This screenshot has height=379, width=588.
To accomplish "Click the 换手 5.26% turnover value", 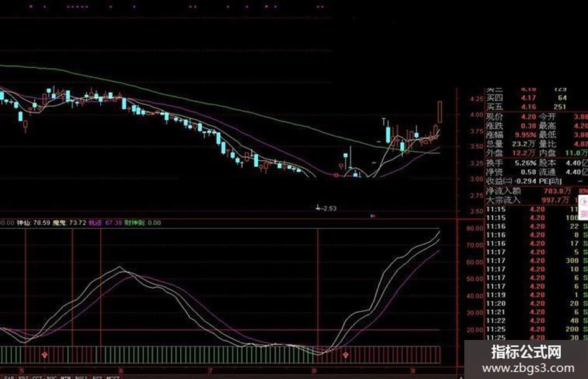I will 526,163.
